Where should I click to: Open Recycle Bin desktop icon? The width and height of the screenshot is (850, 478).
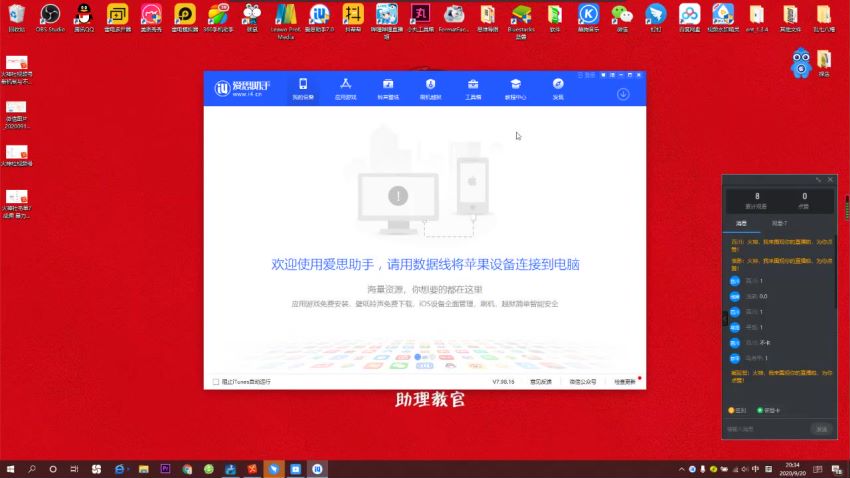pyautogui.click(x=17, y=18)
